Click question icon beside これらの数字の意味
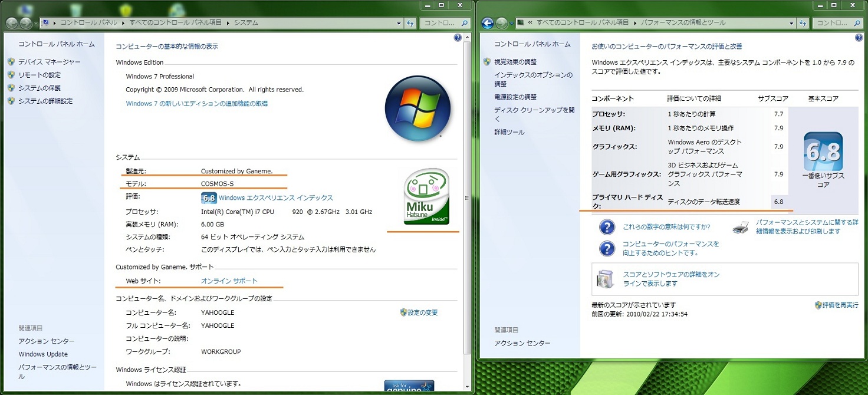 coord(607,227)
